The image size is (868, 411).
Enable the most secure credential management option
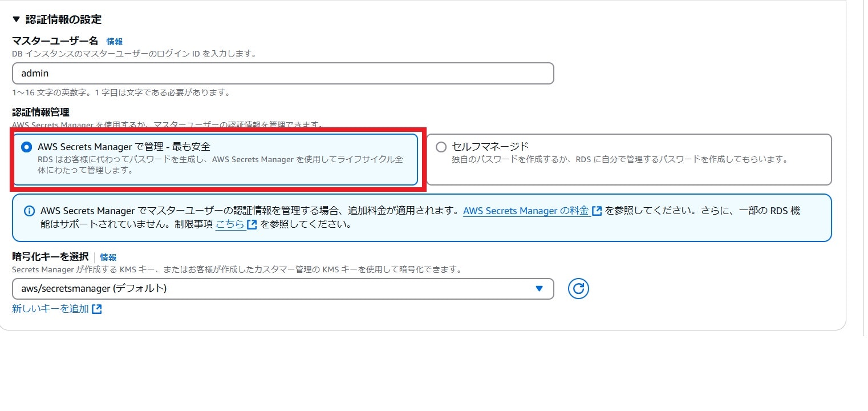[x=25, y=147]
